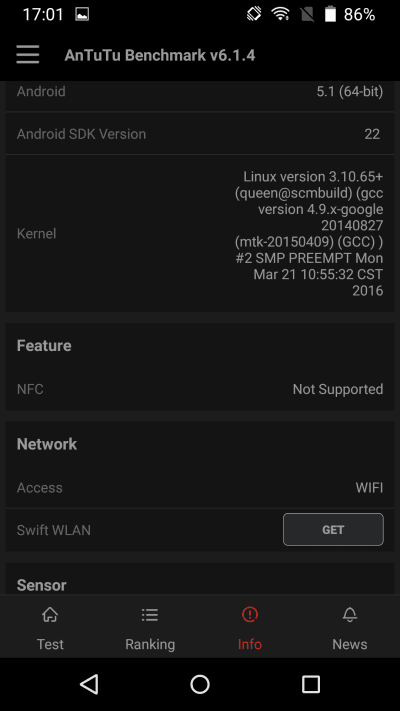
Task: Tap the Wi-Fi status bar icon
Action: [x=281, y=15]
